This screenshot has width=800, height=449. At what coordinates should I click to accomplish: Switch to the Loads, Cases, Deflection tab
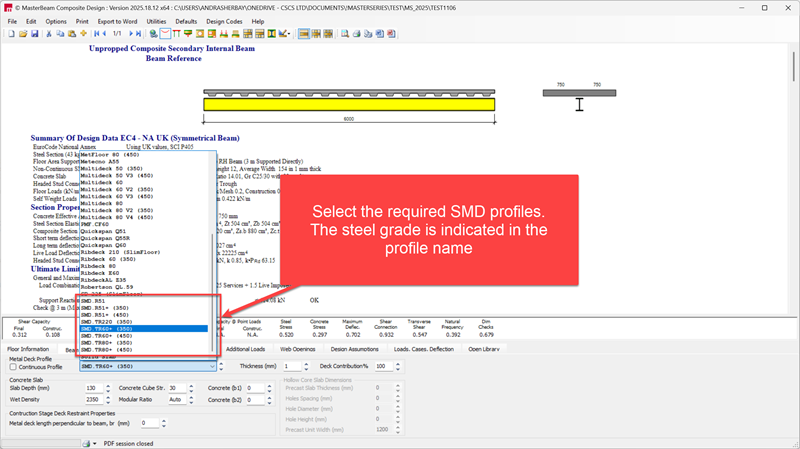pos(423,349)
